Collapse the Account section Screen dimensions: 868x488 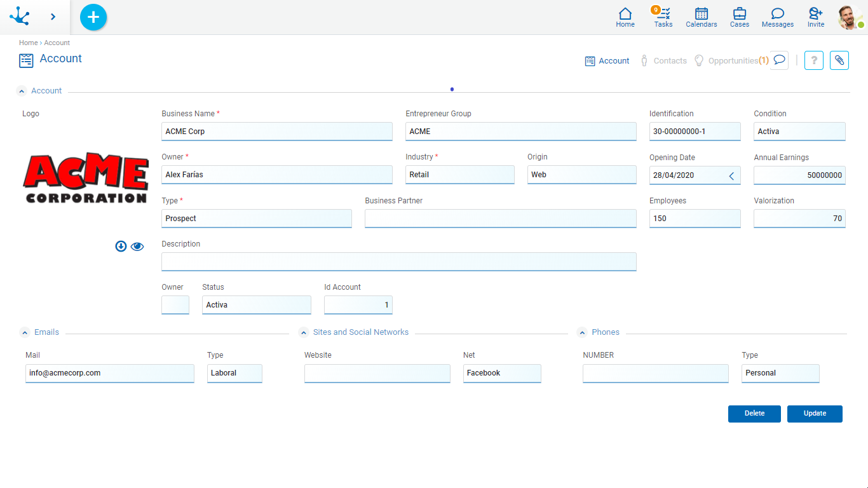click(21, 91)
